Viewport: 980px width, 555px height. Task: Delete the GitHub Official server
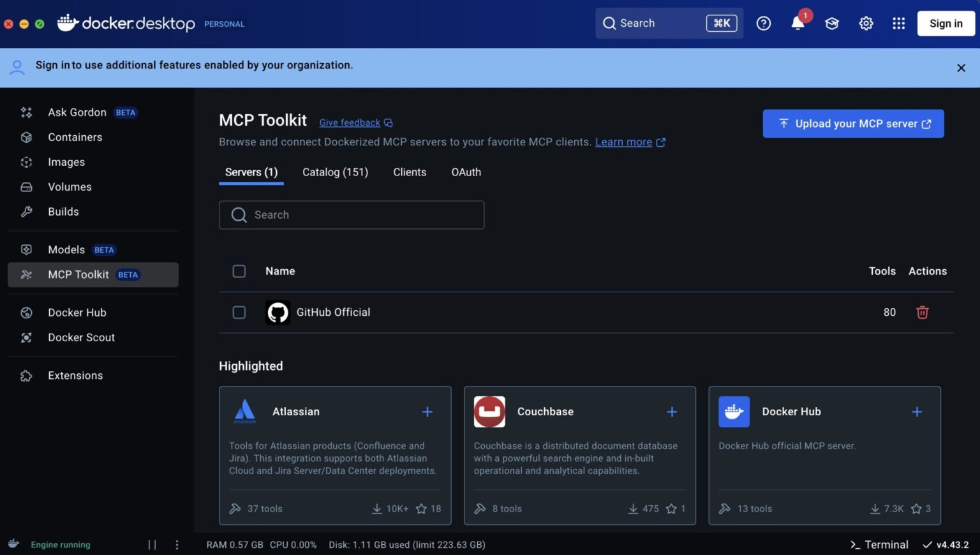point(922,312)
